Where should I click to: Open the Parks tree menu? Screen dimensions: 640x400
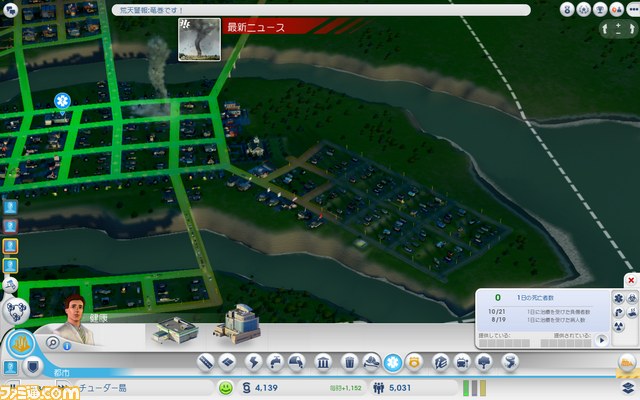[485, 361]
